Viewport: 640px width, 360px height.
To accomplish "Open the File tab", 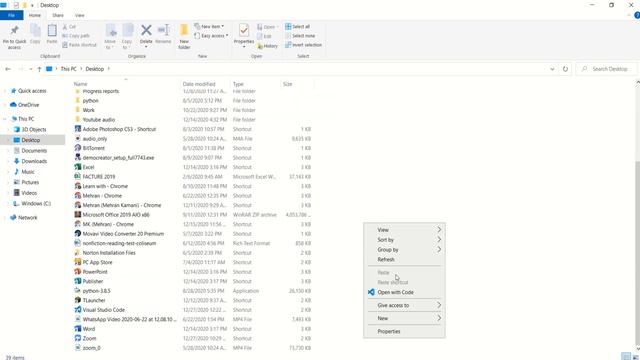I will 11,15.
